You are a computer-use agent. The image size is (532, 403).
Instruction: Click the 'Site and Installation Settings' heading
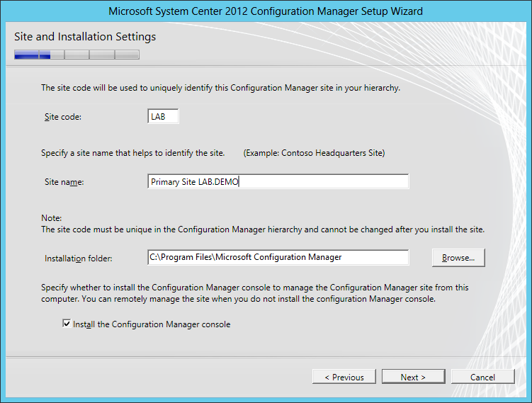click(85, 36)
